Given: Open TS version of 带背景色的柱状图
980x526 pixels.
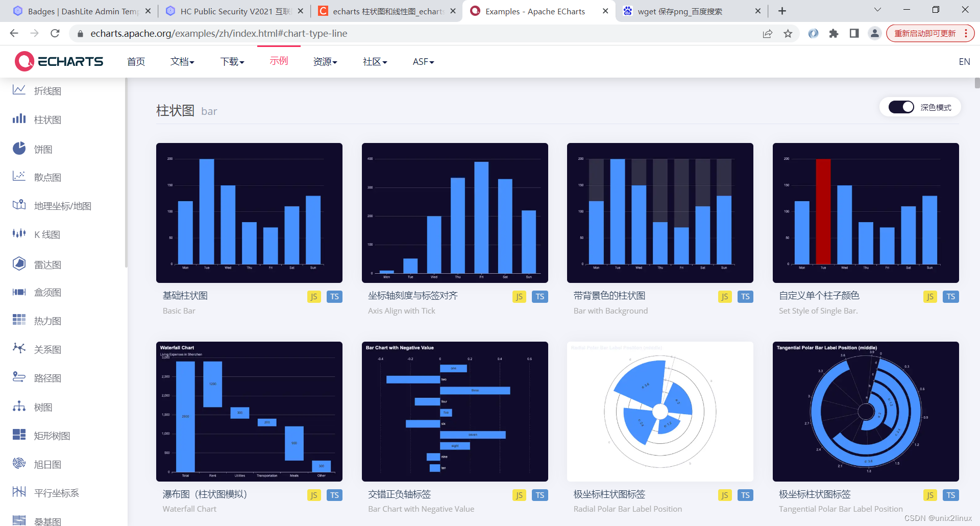Looking at the screenshot, I should point(745,297).
